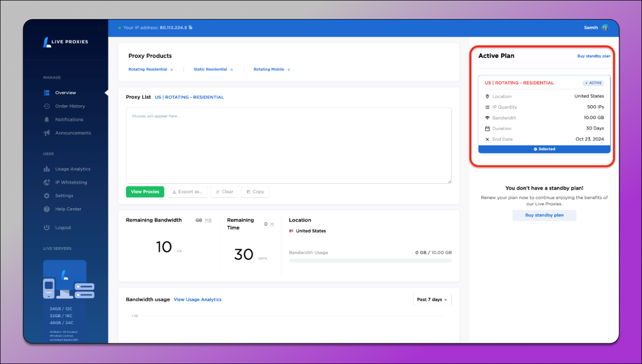Switch remaining time to H
Viewport: 642px width, 364px height.
[x=272, y=224]
